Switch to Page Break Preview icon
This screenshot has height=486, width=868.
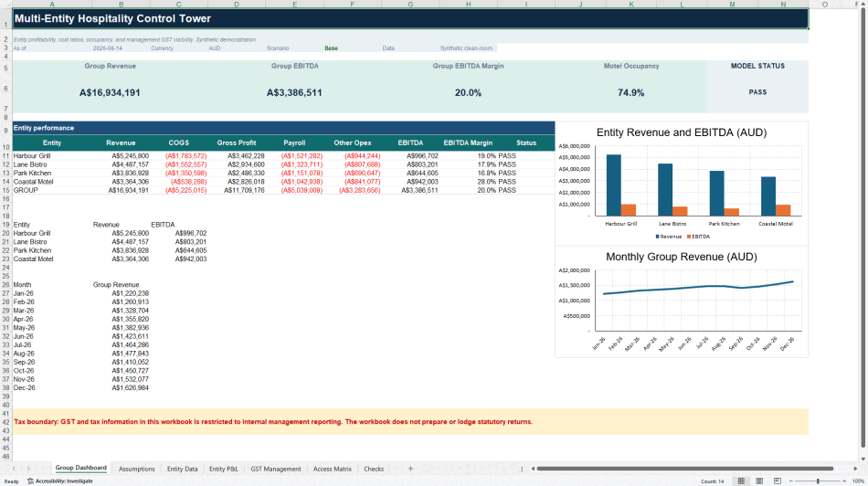tap(778, 481)
